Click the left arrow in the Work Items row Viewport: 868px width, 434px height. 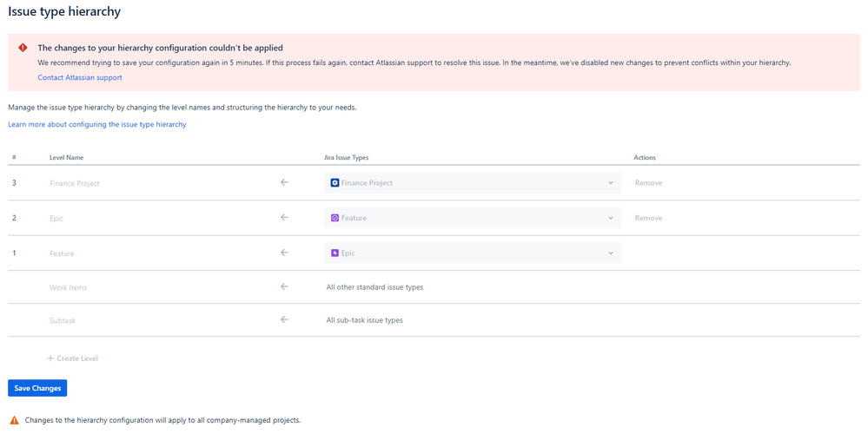[x=284, y=286]
